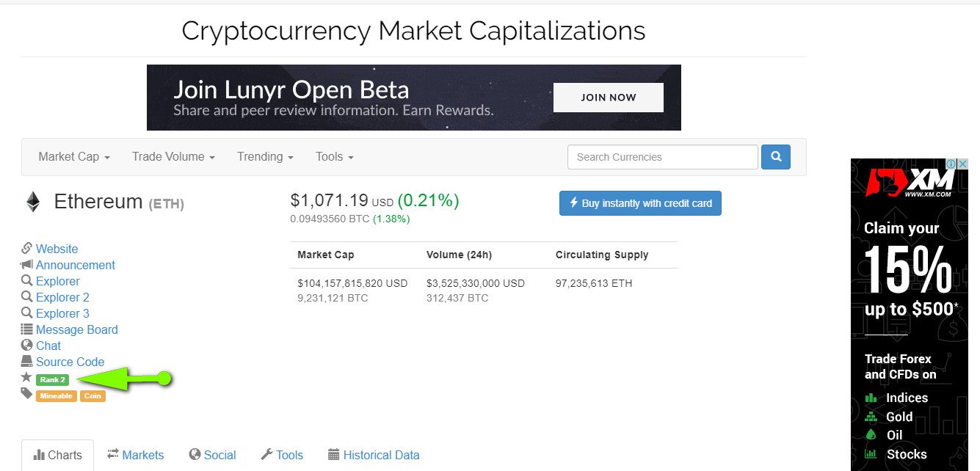Click the drive icon beside Source Code
This screenshot has width=980, height=471.
click(x=27, y=362)
